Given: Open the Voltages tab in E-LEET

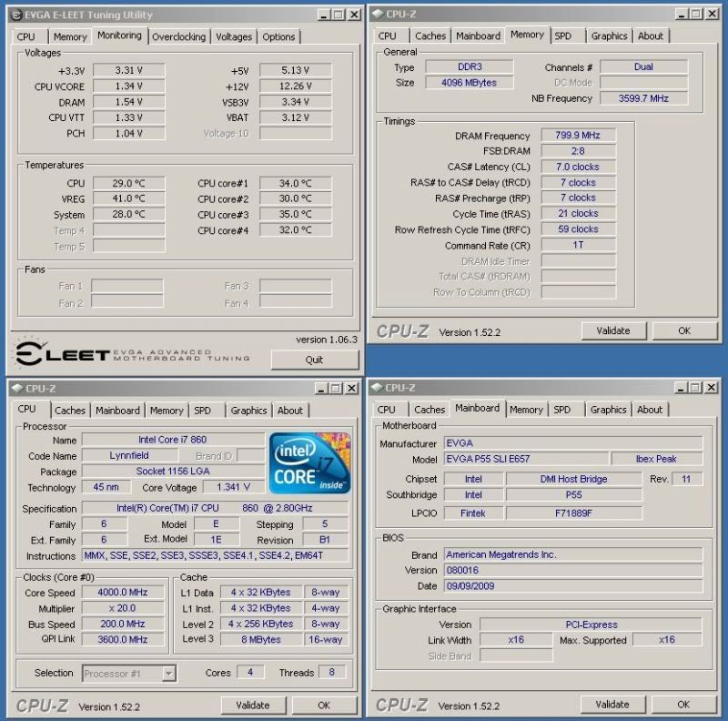Looking at the screenshot, I should [234, 36].
